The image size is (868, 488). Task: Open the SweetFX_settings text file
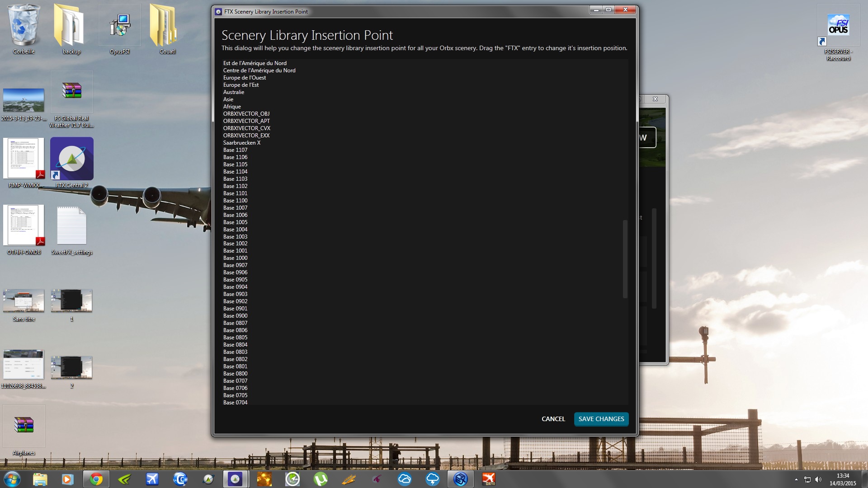71,230
